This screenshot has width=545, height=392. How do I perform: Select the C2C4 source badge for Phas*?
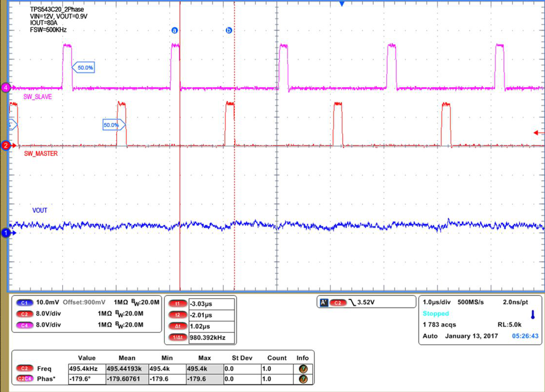[25, 378]
